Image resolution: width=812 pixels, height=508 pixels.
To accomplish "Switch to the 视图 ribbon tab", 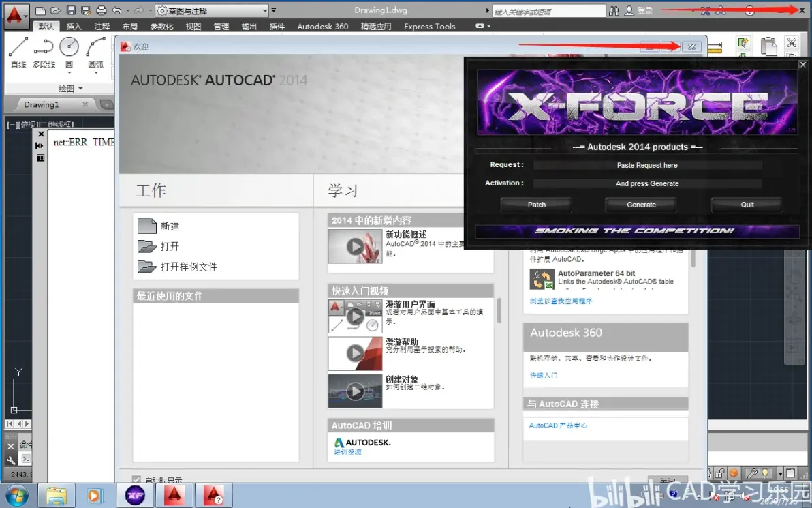I will [x=193, y=26].
